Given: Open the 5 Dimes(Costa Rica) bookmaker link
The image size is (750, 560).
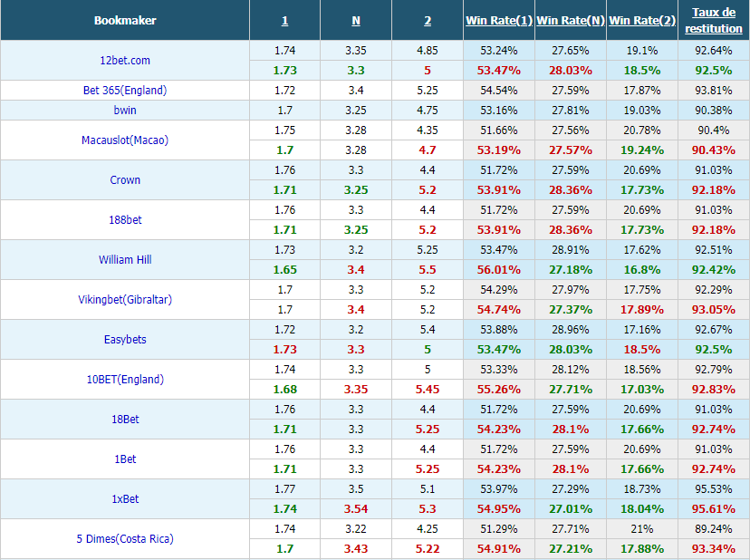Looking at the screenshot, I should (x=125, y=538).
